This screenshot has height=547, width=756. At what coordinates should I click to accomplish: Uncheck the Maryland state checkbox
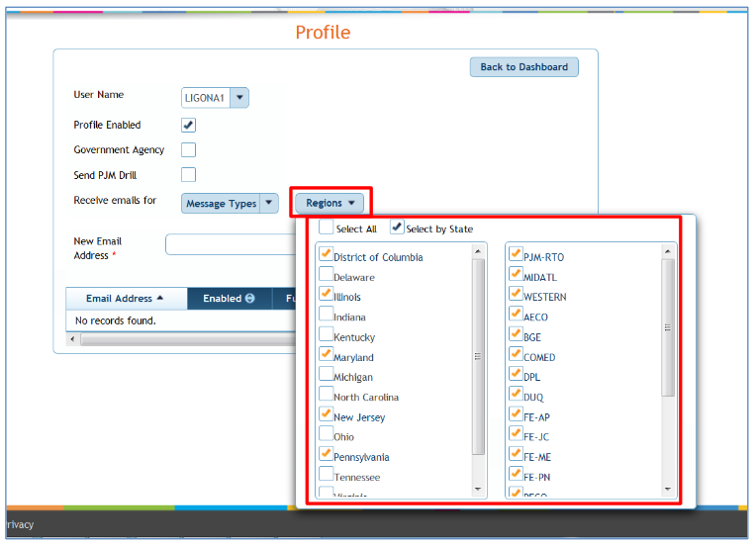point(326,354)
